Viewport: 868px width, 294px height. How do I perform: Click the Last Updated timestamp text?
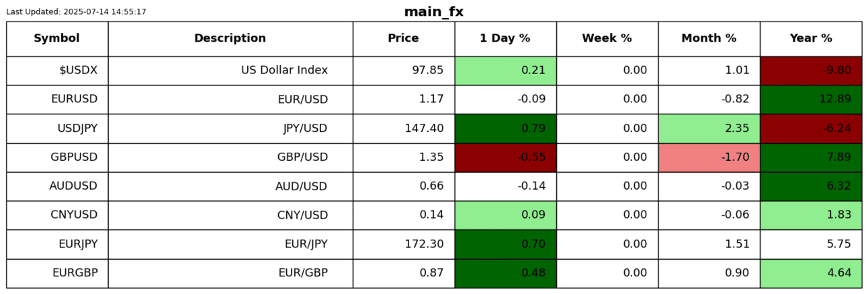76,12
